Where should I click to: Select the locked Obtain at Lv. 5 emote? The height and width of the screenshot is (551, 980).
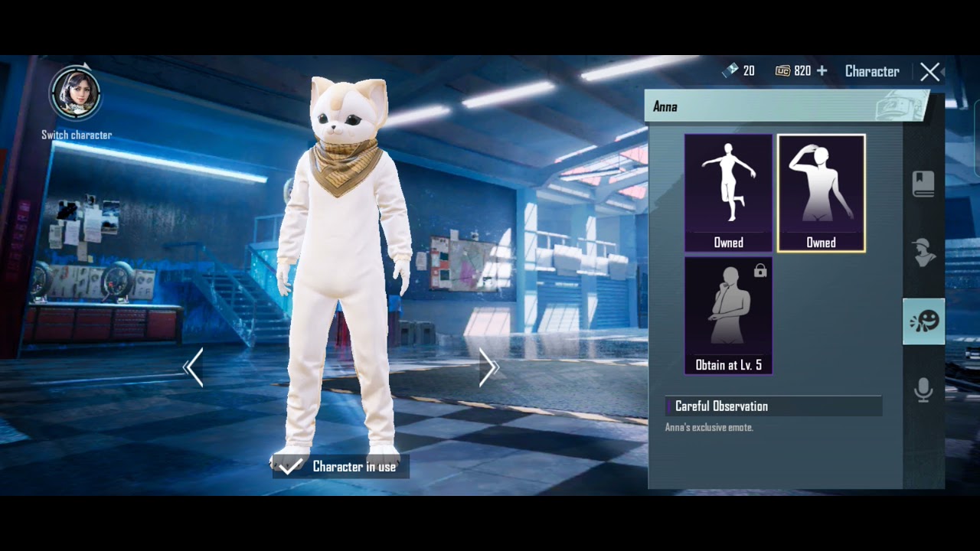[728, 315]
